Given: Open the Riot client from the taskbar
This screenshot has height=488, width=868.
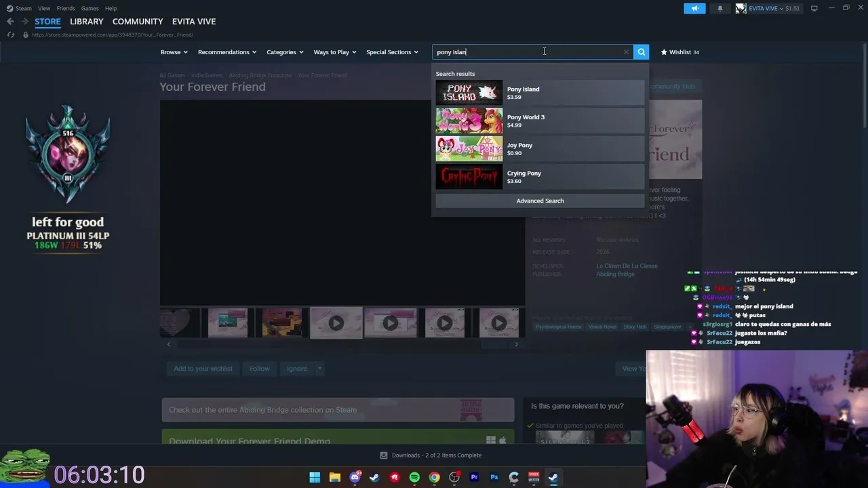Looking at the screenshot, I should click(x=395, y=477).
